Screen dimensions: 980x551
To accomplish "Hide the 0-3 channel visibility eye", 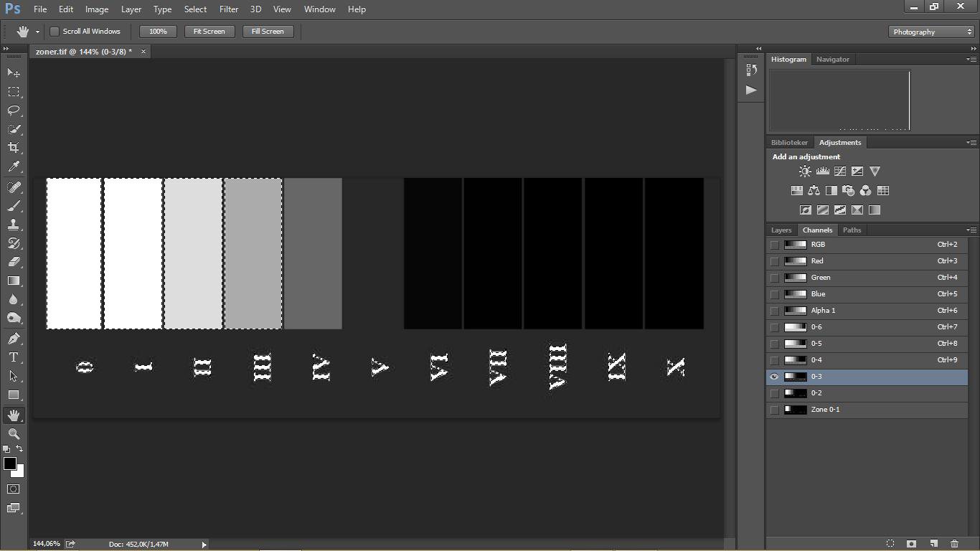I will point(774,377).
